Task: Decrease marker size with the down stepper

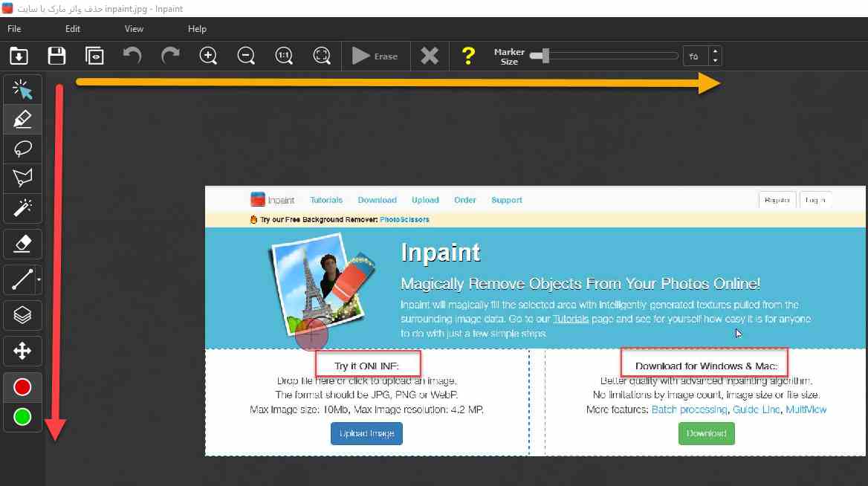Action: coord(715,59)
